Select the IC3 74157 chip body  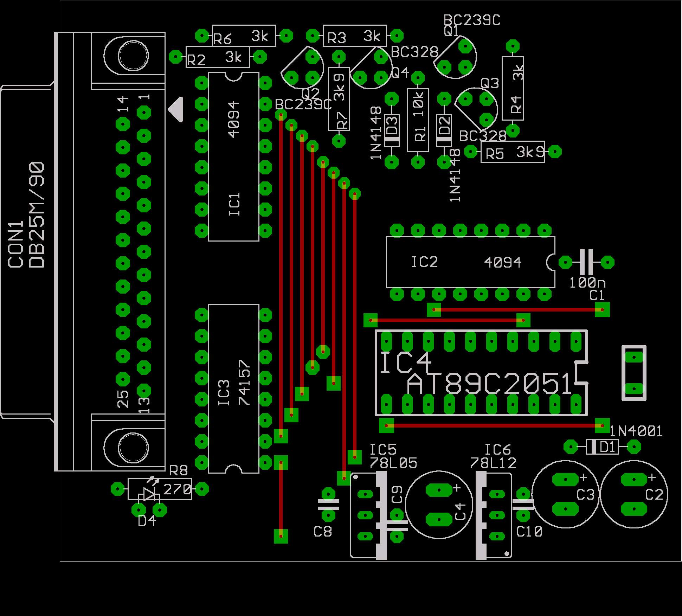click(233, 389)
